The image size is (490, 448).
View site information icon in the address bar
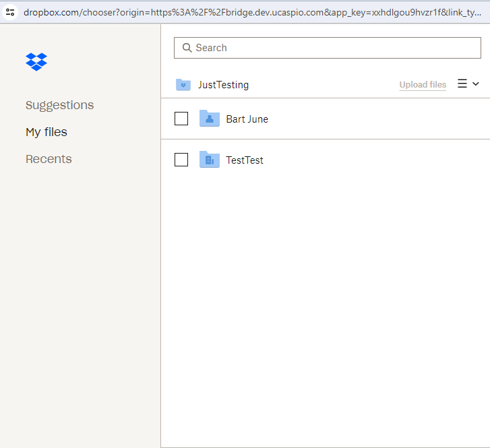[10, 12]
